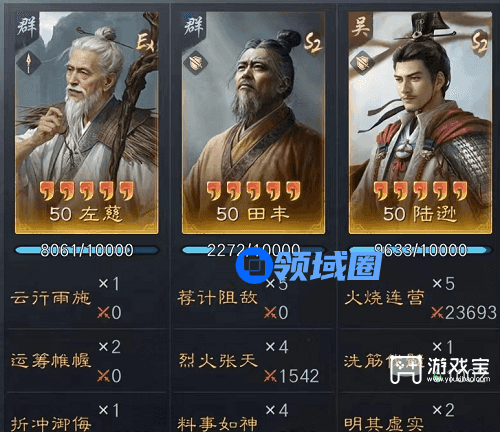Click the S2 badge on 田丰 card

point(313,41)
